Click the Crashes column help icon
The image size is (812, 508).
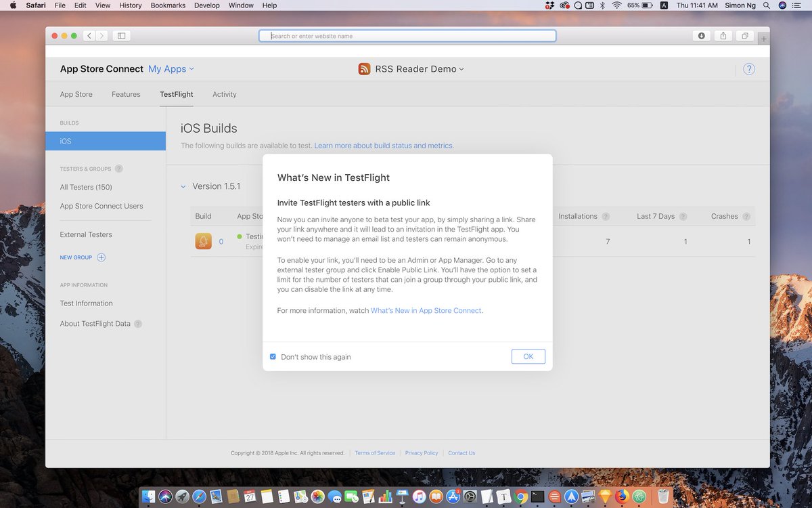[x=746, y=217]
